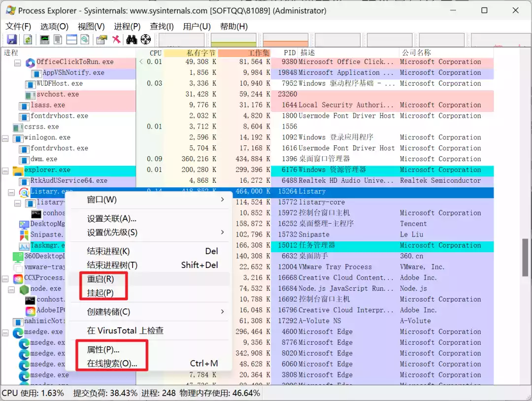Click the orange commit history mini graph

pos(286,40)
